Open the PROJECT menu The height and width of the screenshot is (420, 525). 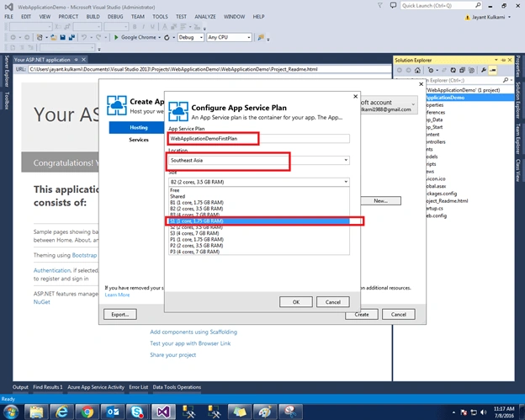tap(68, 16)
